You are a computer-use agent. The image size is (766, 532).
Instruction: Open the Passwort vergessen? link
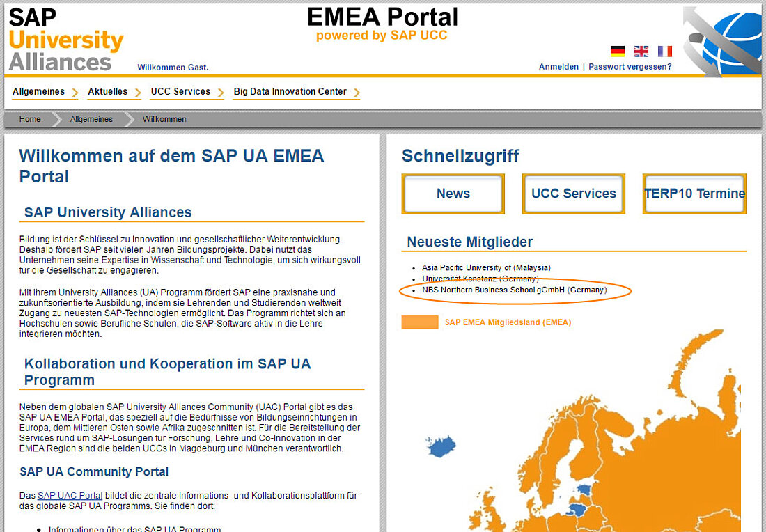point(630,67)
